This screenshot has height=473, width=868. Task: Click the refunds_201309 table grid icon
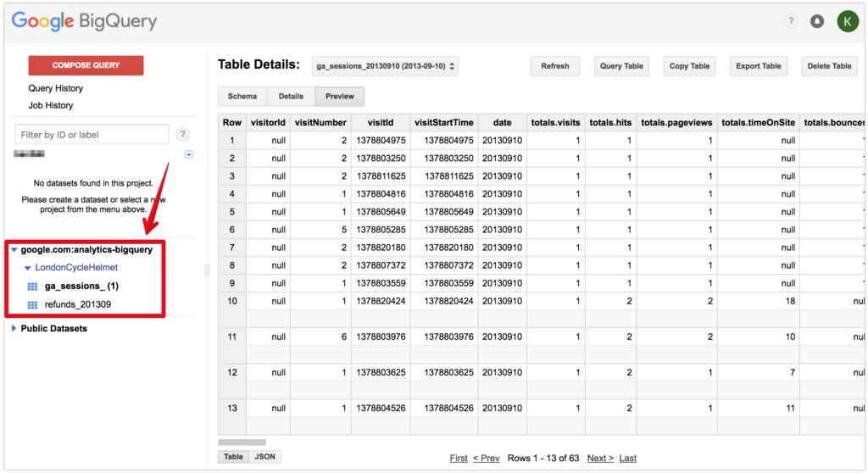click(33, 304)
